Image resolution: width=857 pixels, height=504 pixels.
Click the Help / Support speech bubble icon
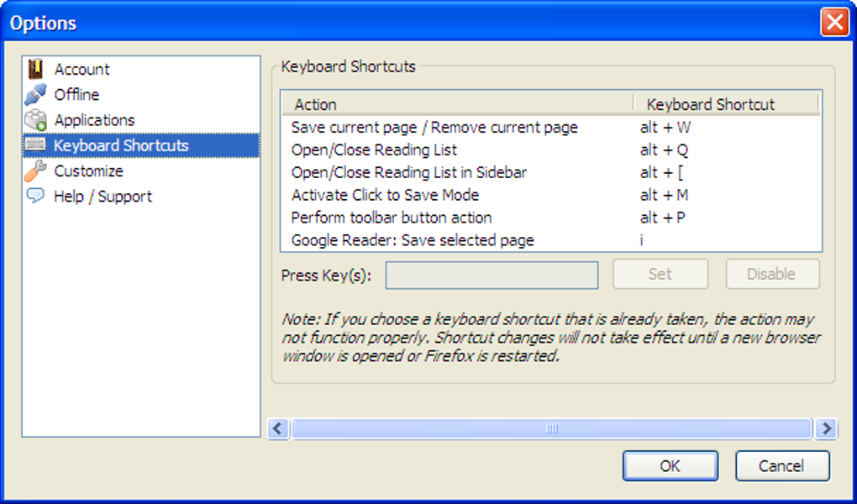(x=35, y=195)
